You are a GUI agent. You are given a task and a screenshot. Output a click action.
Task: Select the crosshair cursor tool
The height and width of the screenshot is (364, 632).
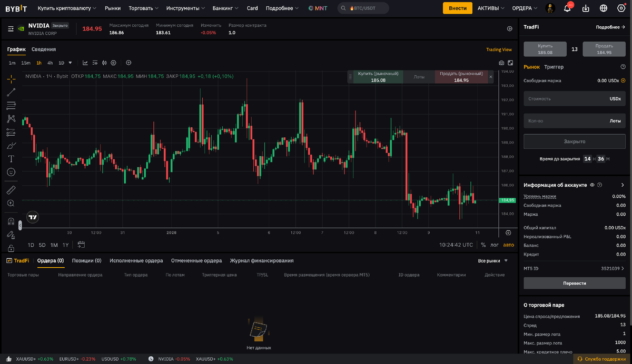pos(11,79)
